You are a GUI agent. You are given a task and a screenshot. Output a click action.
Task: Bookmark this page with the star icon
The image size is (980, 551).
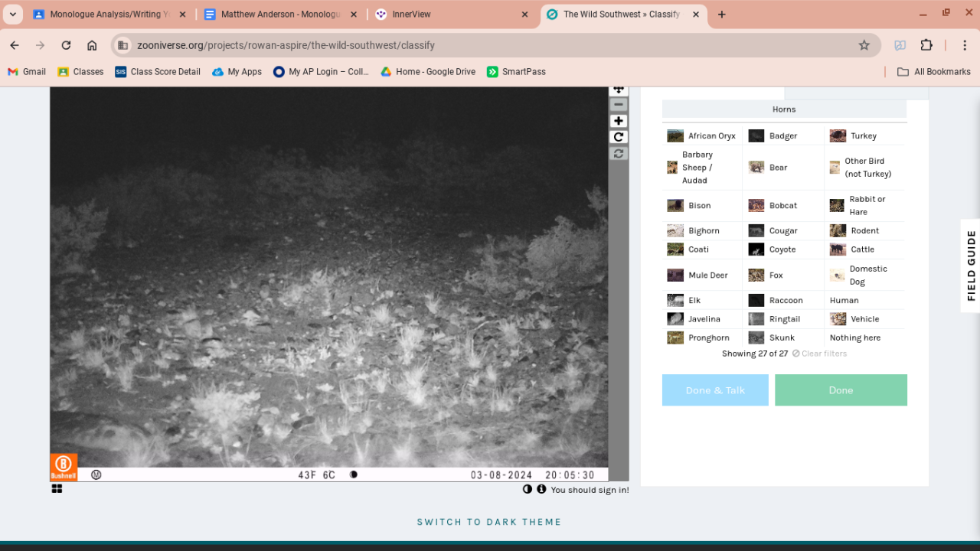point(864,45)
